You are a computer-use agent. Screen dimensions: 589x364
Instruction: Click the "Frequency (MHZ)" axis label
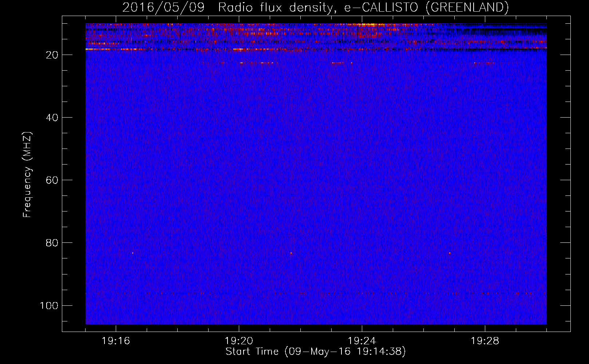pyautogui.click(x=27, y=175)
